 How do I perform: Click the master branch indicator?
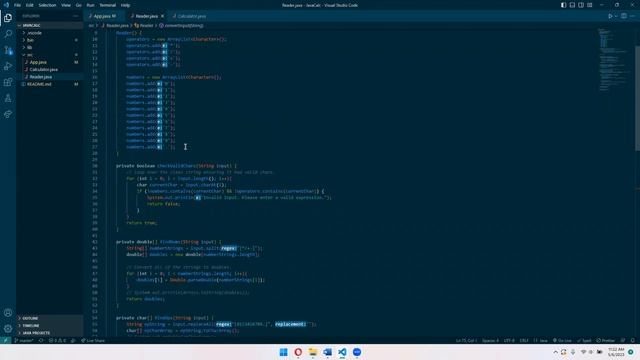(24, 340)
